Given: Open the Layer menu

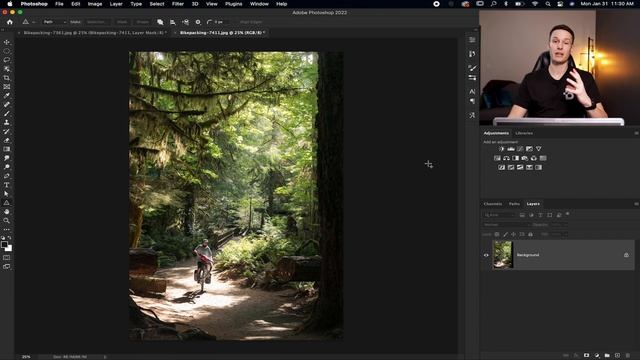Looking at the screenshot, I should (x=116, y=4).
